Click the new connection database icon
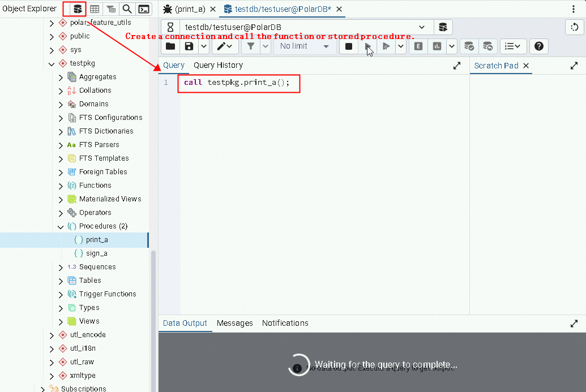This screenshot has width=586, height=392. click(443, 27)
